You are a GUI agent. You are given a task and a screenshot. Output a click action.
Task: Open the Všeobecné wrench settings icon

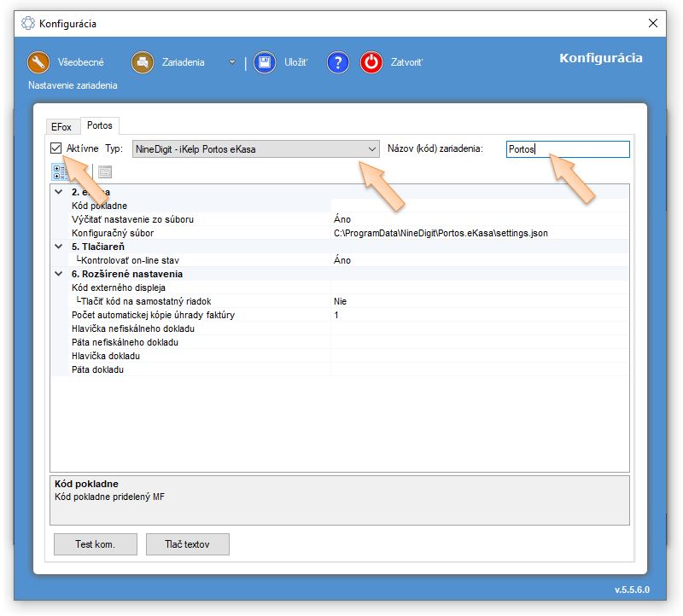(38, 62)
